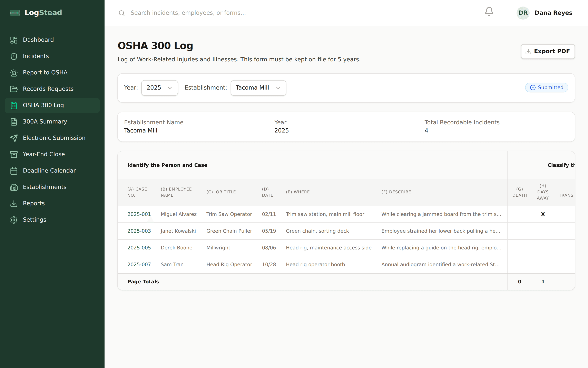Screen dimensions: 588x368
Task: Click the Reports download icon
Action: (x=14, y=203)
